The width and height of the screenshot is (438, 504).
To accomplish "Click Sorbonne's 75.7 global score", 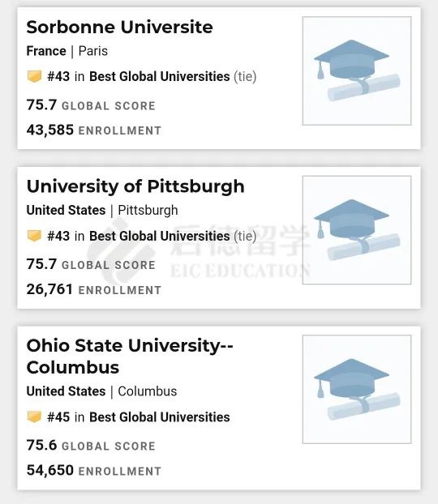I will point(41,105).
